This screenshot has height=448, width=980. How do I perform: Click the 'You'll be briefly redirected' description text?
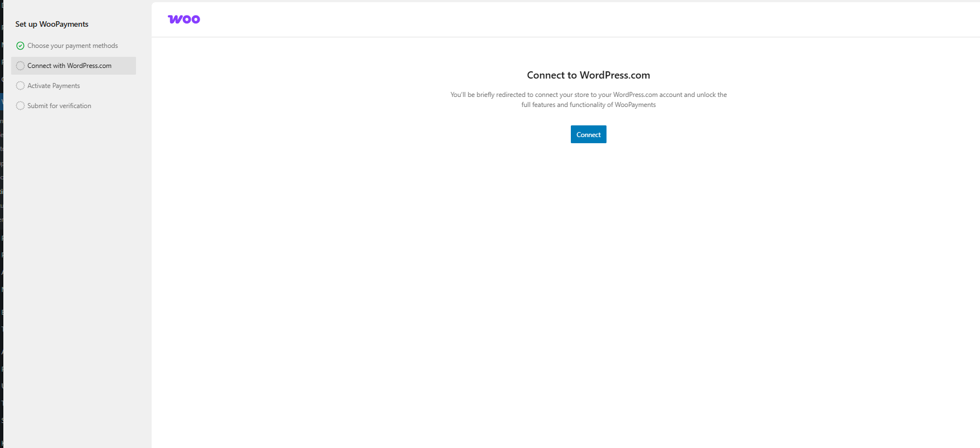589,100
